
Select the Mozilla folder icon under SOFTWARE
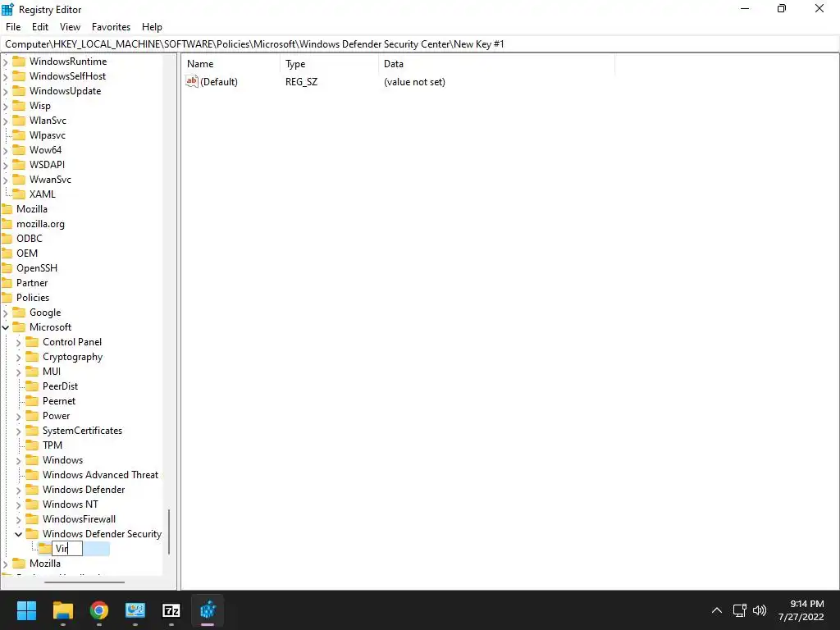point(7,209)
